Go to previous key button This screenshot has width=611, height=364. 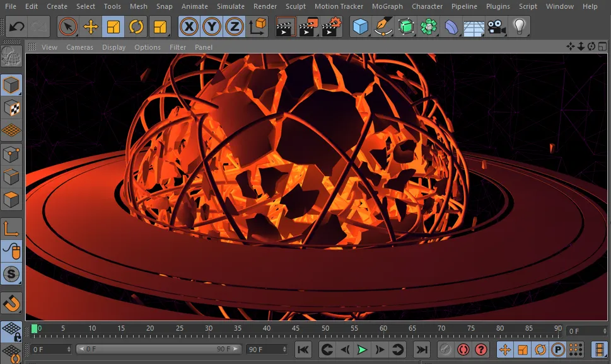click(x=327, y=350)
